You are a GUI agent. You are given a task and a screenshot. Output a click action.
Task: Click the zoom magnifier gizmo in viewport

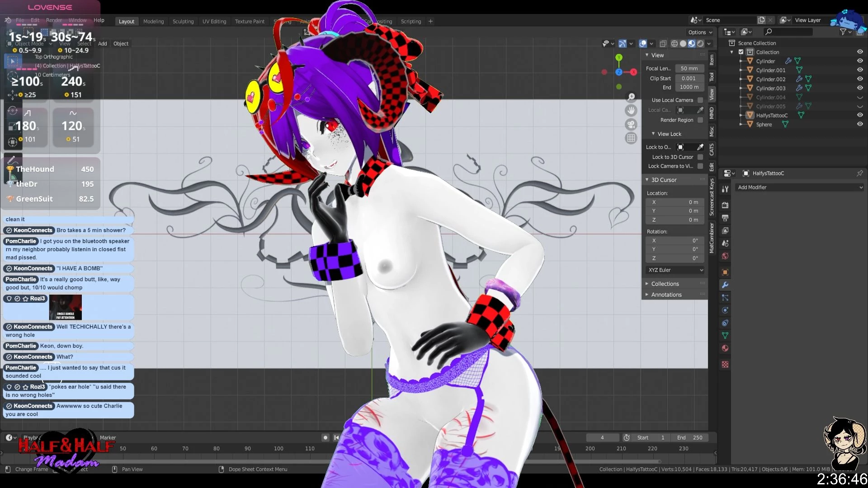631,97
